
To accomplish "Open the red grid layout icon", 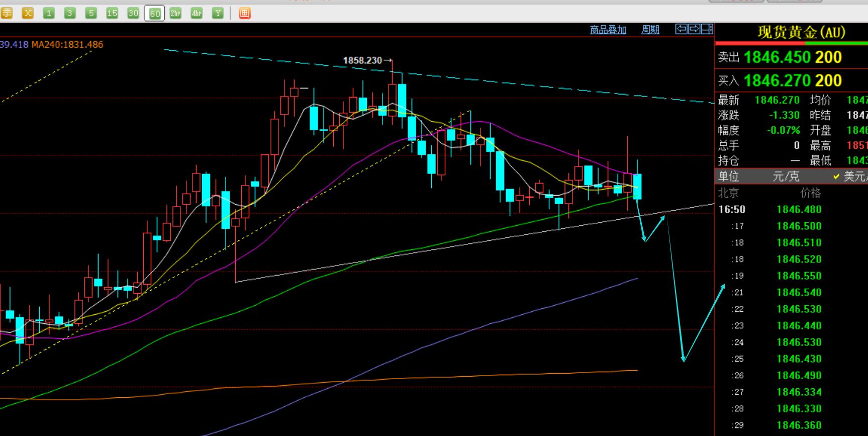I will click(244, 14).
